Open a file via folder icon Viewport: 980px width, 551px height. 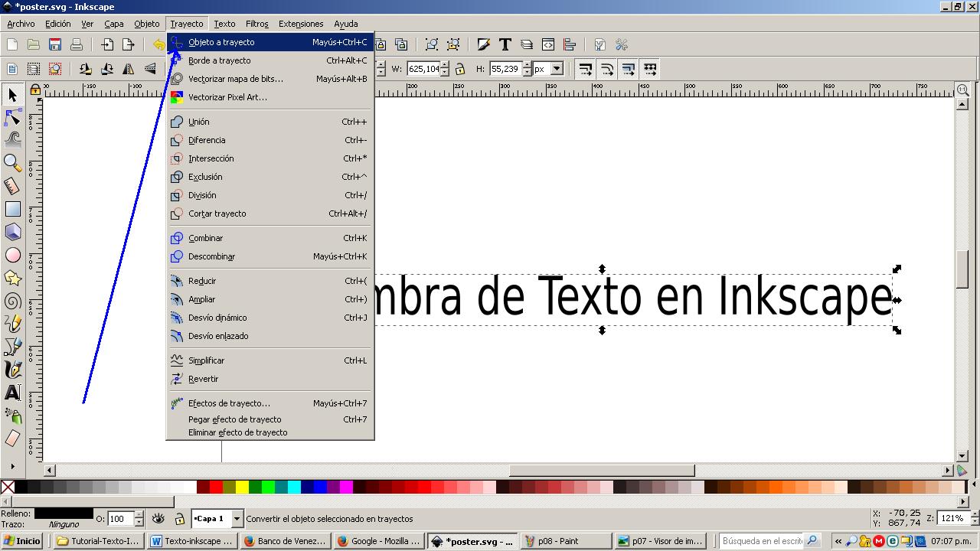click(x=34, y=45)
